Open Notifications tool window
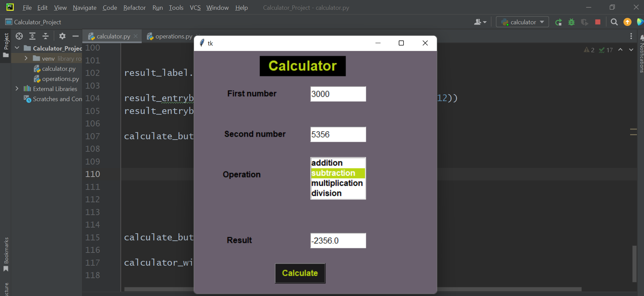The image size is (644, 296). coord(641,54)
